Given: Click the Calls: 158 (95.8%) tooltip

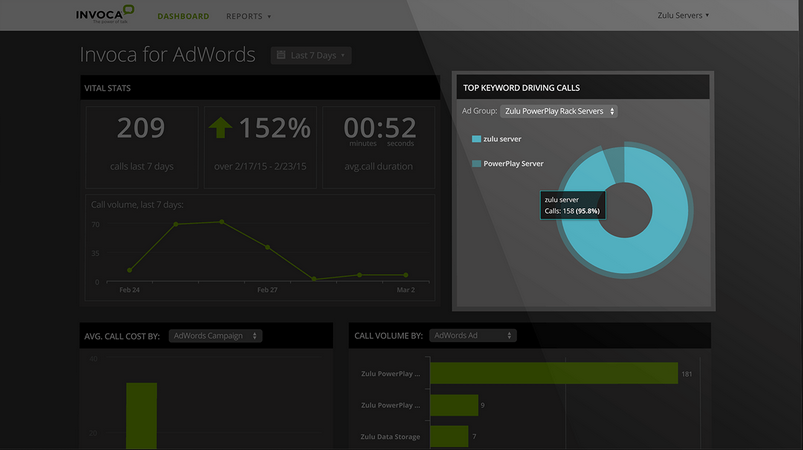Looking at the screenshot, I should pos(573,205).
